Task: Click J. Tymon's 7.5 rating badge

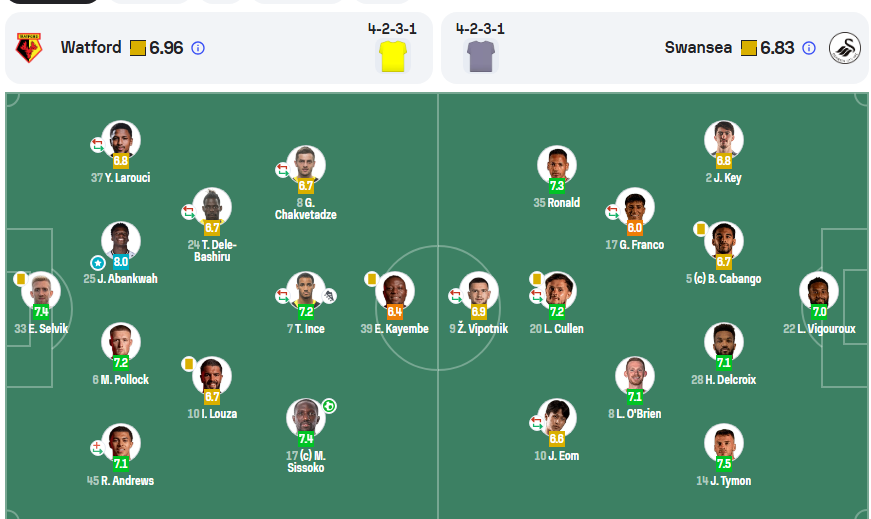Action: [x=723, y=464]
